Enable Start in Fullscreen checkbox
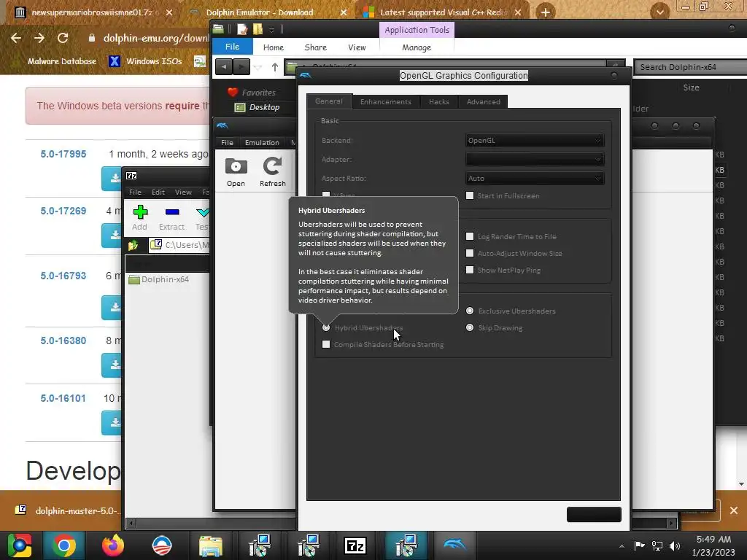Screen dimensions: 747x560 pyautogui.click(x=470, y=195)
